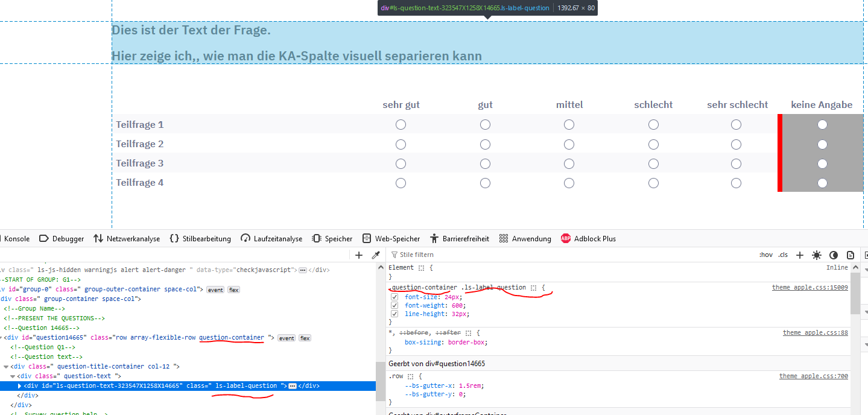Collapse the question-text div node
The image size is (868, 415).
[x=13, y=376]
